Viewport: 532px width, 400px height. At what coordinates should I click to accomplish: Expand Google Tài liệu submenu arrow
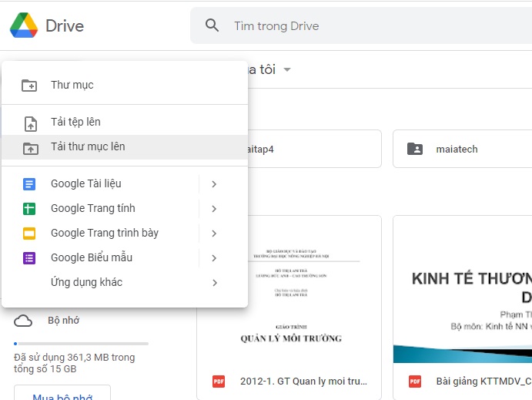point(214,184)
